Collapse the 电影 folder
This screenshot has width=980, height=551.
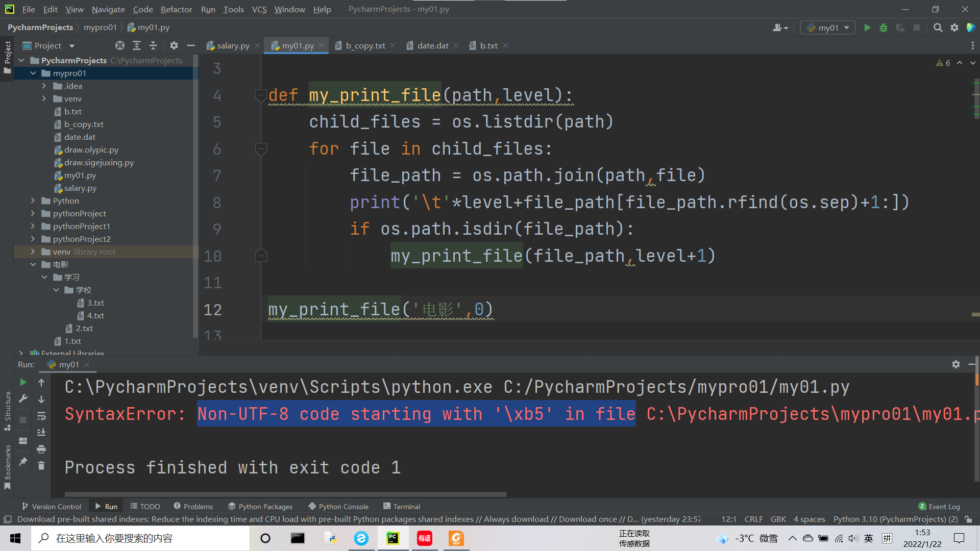33,264
